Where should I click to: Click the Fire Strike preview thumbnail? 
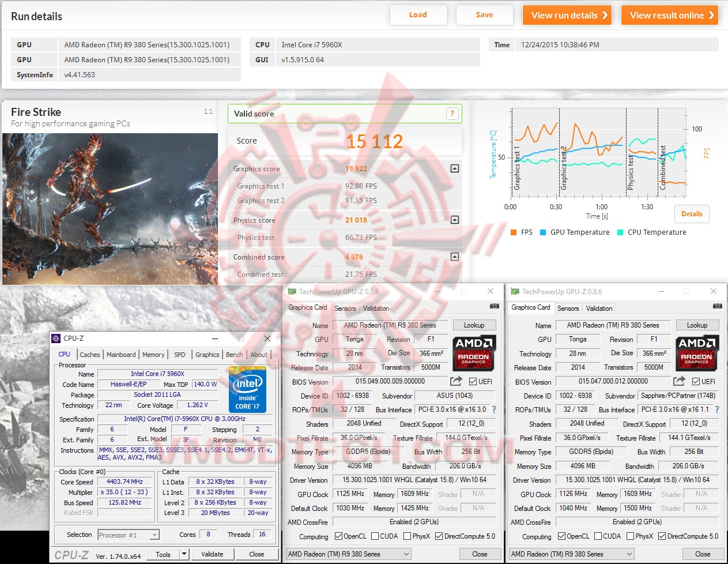110,209
